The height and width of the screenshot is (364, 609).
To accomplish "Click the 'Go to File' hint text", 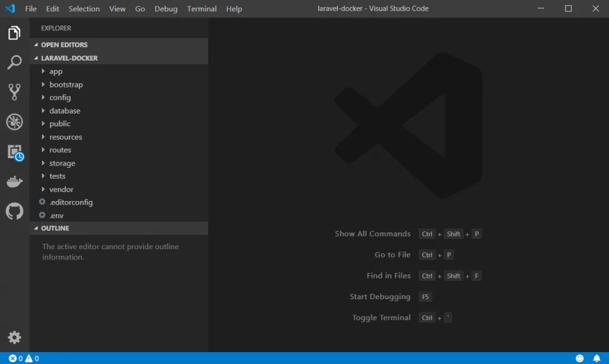I will tap(393, 255).
